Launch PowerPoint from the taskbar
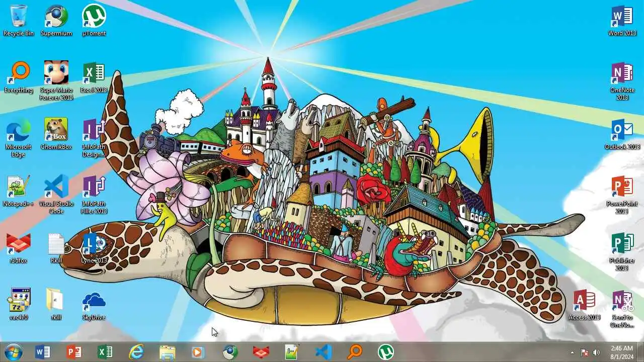 pyautogui.click(x=74, y=352)
